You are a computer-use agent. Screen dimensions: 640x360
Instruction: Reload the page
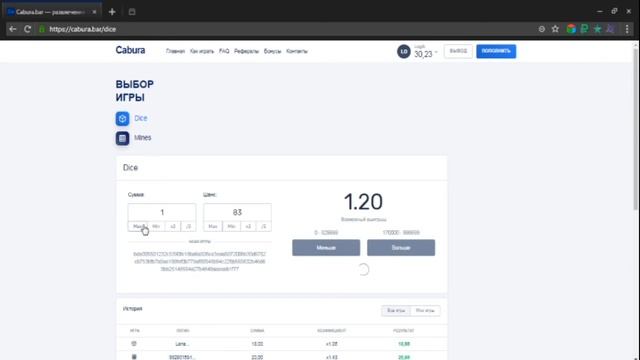coord(27,29)
